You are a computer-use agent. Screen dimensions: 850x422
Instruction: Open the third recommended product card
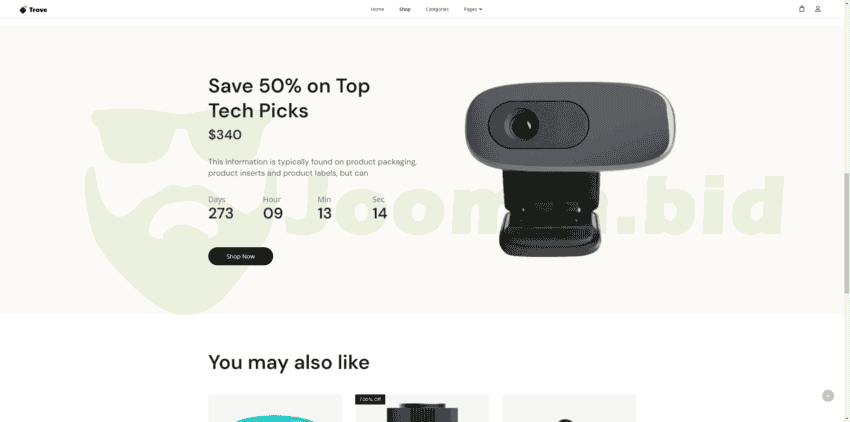(x=569, y=408)
